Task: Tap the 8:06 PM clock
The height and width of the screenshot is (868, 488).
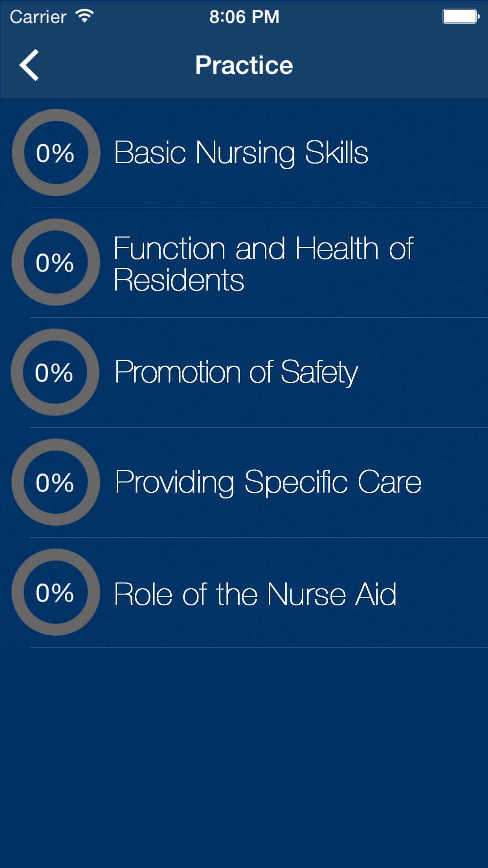Action: [x=244, y=15]
